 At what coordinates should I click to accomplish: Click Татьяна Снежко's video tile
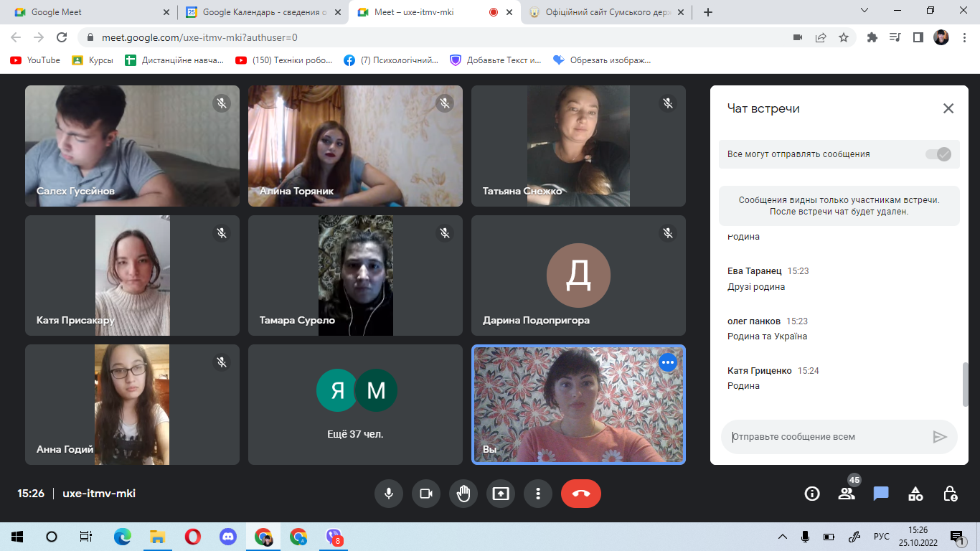pyautogui.click(x=579, y=146)
